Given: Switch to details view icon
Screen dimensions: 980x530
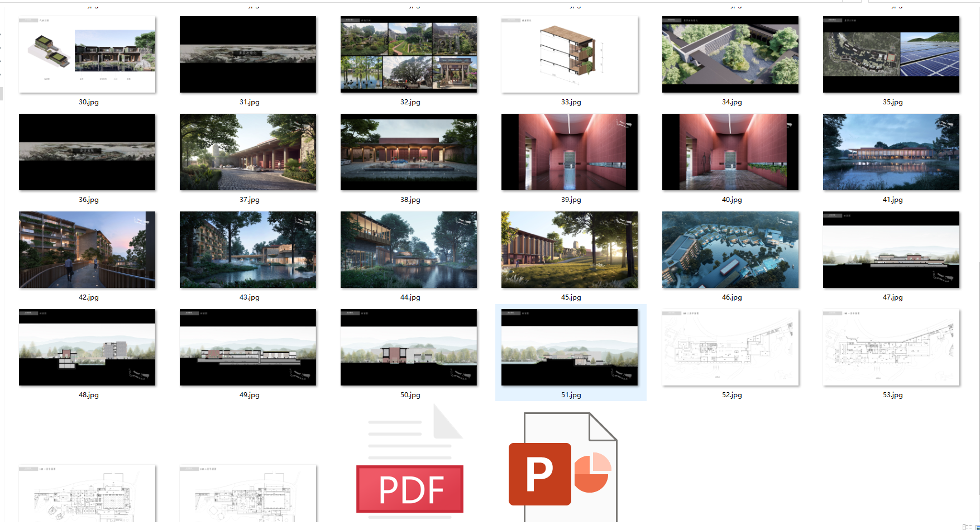Looking at the screenshot, I should pyautogui.click(x=967, y=527).
